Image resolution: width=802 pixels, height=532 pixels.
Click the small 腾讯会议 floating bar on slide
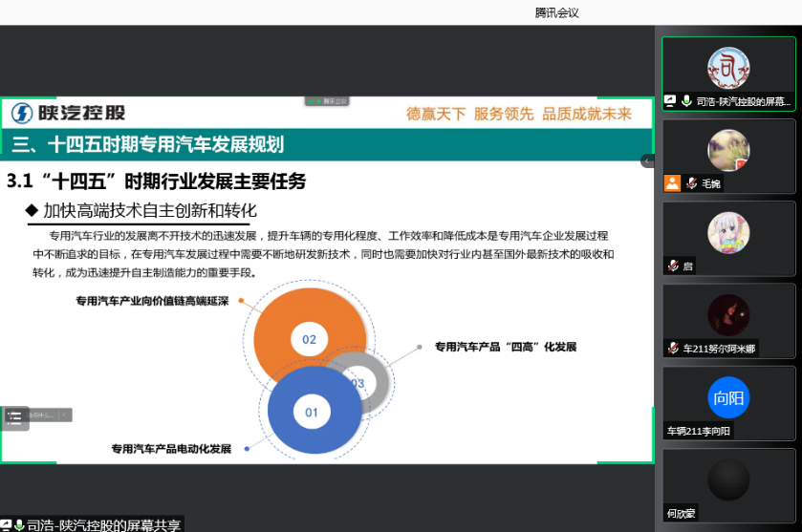(327, 100)
